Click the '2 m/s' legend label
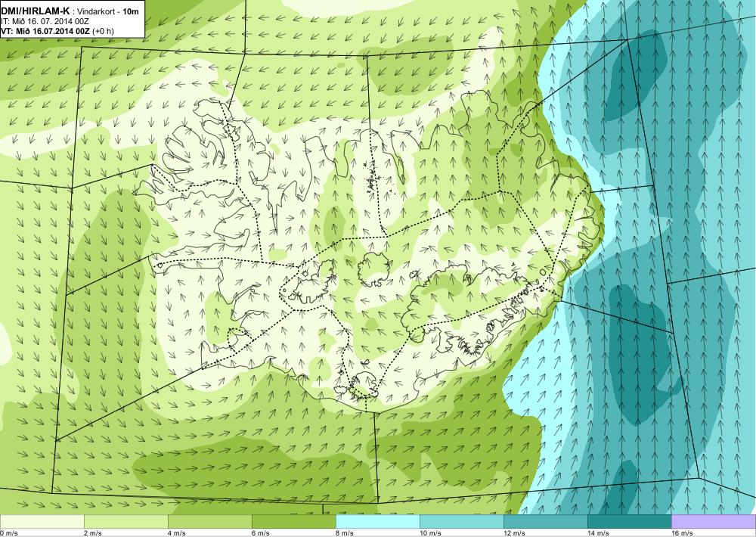Viewport: 756px width, 537px height. pos(92,532)
